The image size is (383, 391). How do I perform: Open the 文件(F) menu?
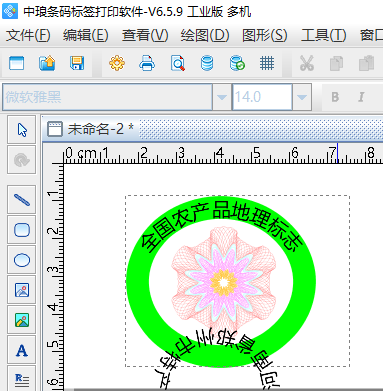click(x=28, y=35)
